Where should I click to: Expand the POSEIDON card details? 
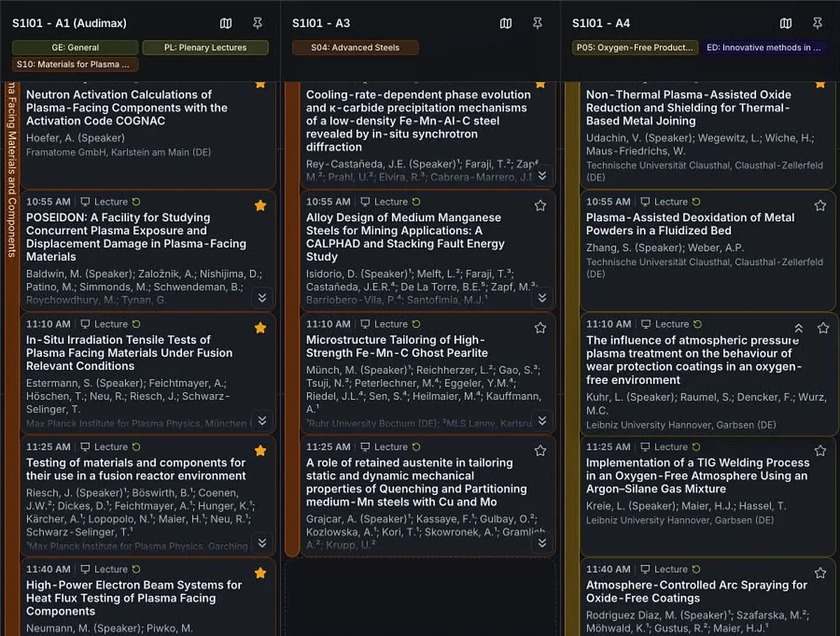click(x=262, y=298)
